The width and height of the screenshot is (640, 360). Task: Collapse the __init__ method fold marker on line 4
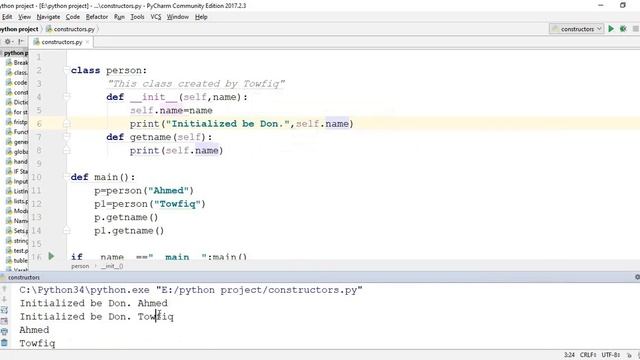click(x=67, y=97)
